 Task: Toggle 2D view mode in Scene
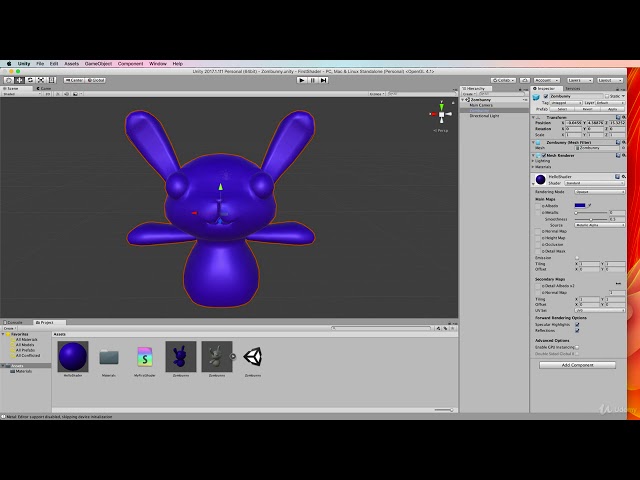tap(48, 94)
